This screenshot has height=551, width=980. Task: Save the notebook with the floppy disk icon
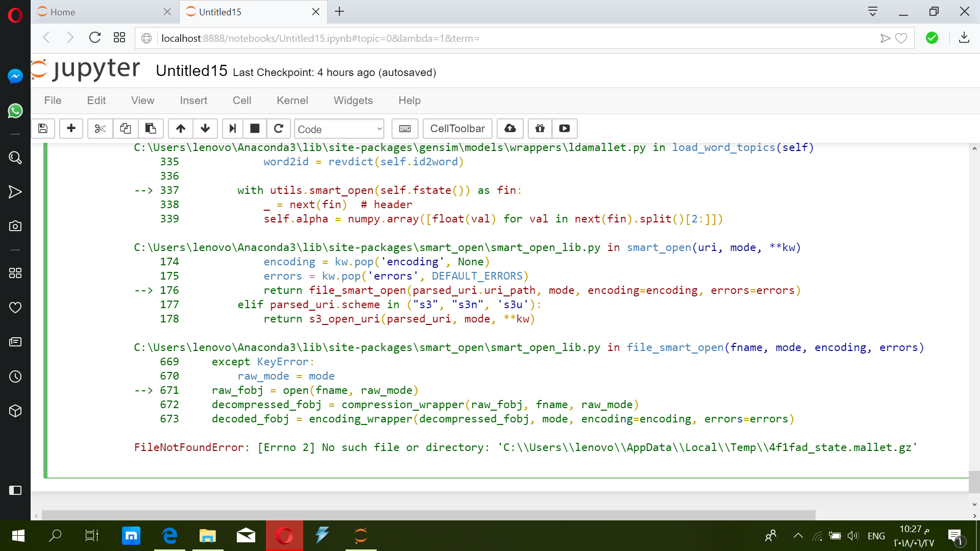tap(43, 129)
